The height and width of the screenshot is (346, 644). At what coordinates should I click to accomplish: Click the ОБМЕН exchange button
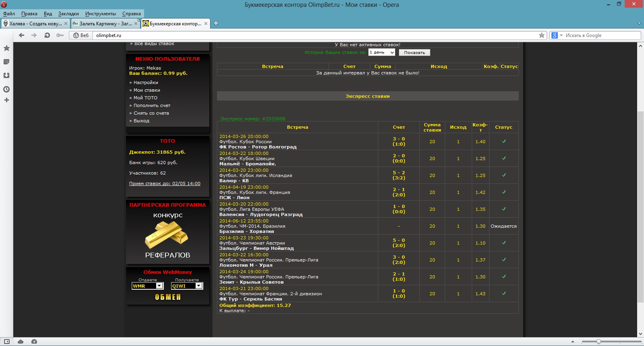[x=168, y=297]
